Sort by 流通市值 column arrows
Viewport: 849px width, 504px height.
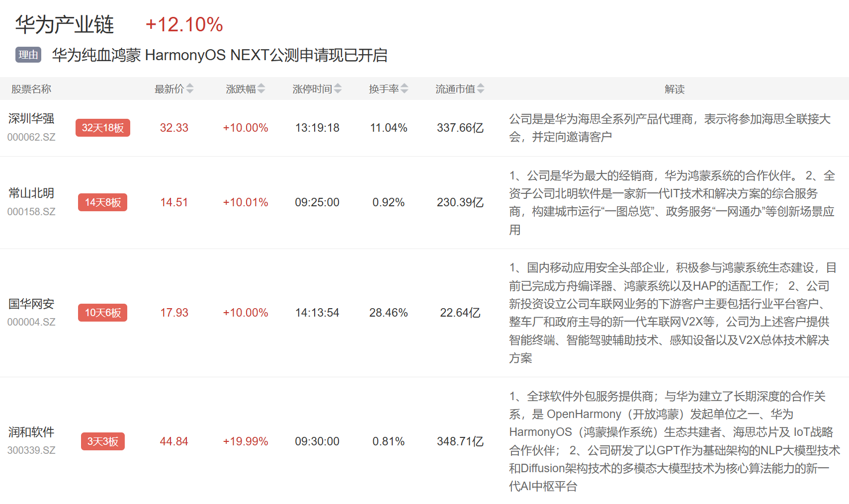481,89
